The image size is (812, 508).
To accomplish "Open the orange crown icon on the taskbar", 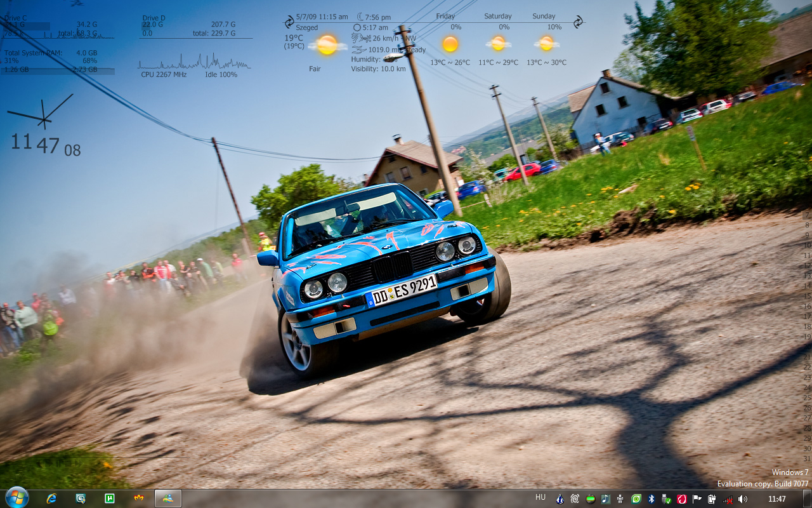I will point(139,498).
